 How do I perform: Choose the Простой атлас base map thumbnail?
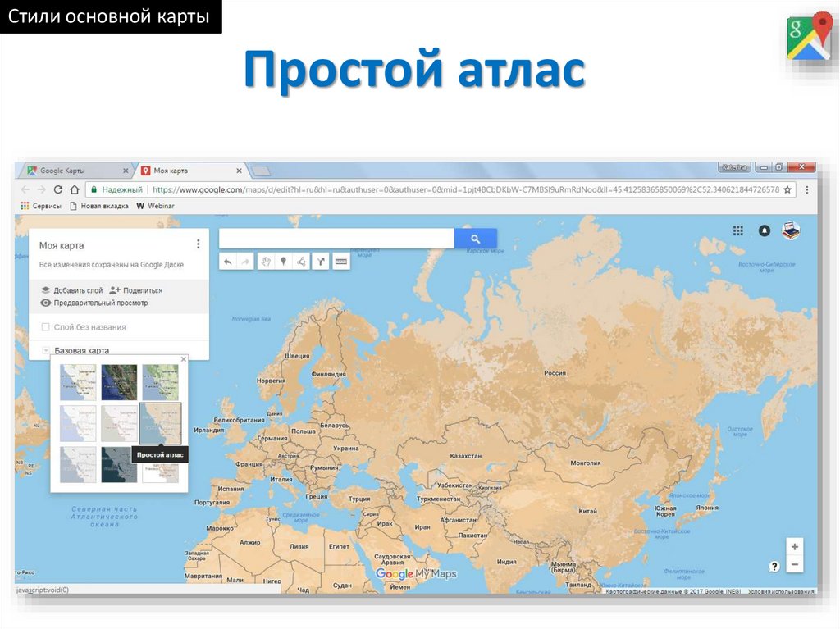(160, 423)
